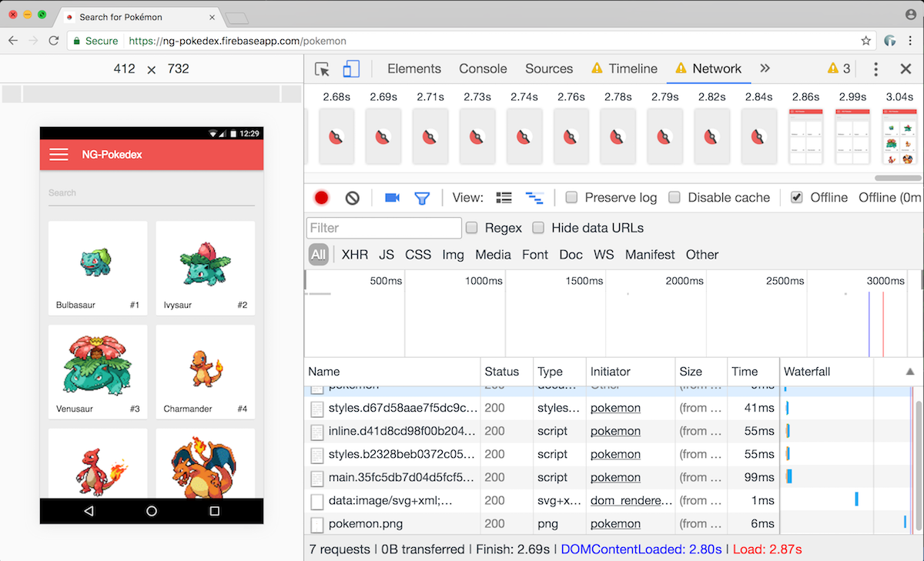This screenshot has width=924, height=561.
Task: Toggle the network filter funnel icon
Action: pos(422,198)
